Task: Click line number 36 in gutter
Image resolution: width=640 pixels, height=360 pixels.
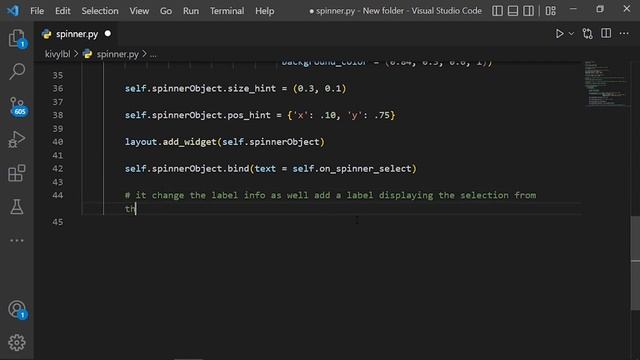Action: click(x=58, y=89)
